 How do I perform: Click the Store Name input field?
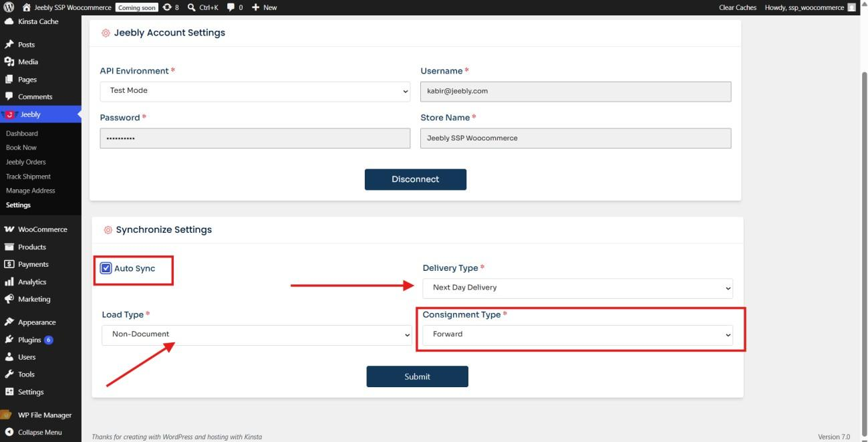click(x=576, y=138)
